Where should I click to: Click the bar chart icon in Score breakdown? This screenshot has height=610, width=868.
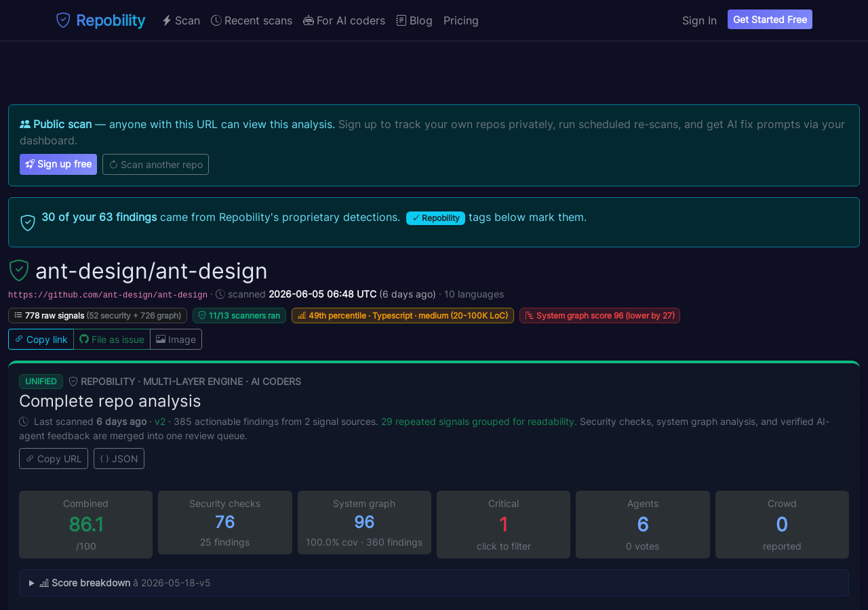point(44,583)
